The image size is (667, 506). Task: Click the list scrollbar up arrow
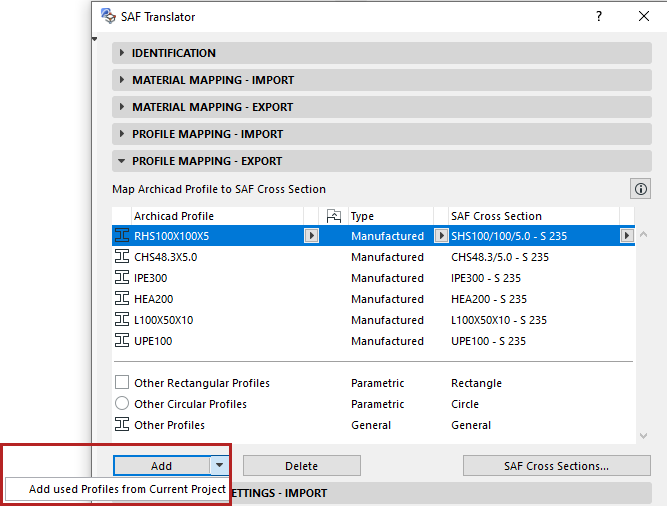643,234
